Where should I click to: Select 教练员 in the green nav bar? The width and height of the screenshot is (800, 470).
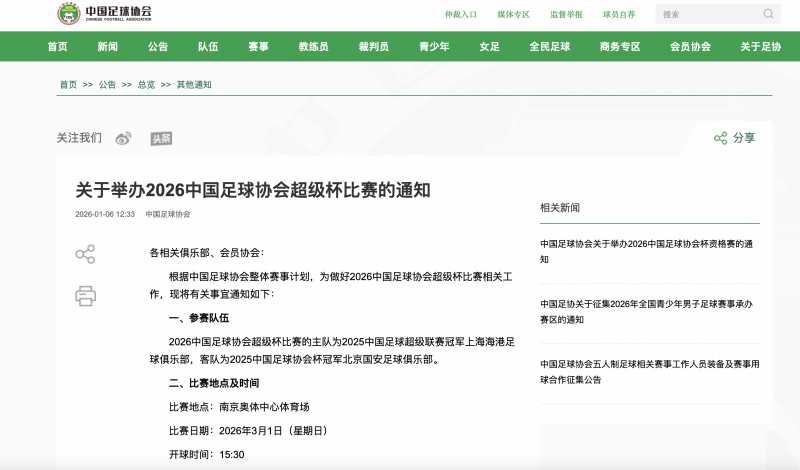coord(314,47)
